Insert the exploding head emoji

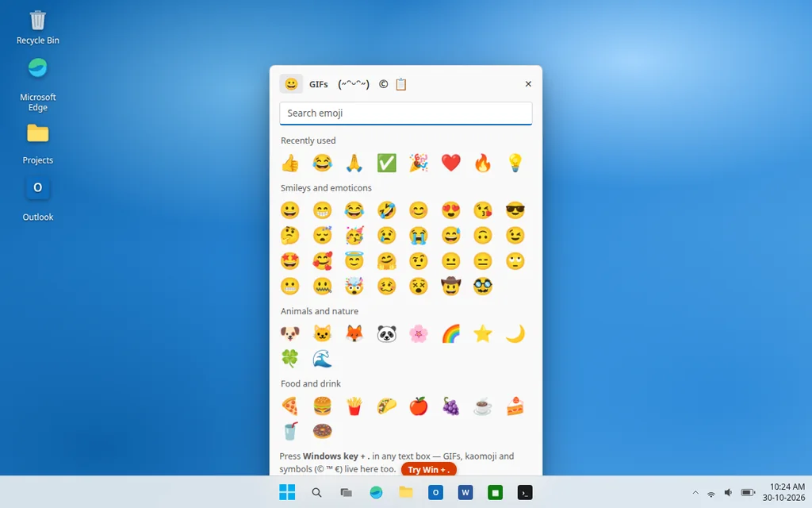click(354, 286)
